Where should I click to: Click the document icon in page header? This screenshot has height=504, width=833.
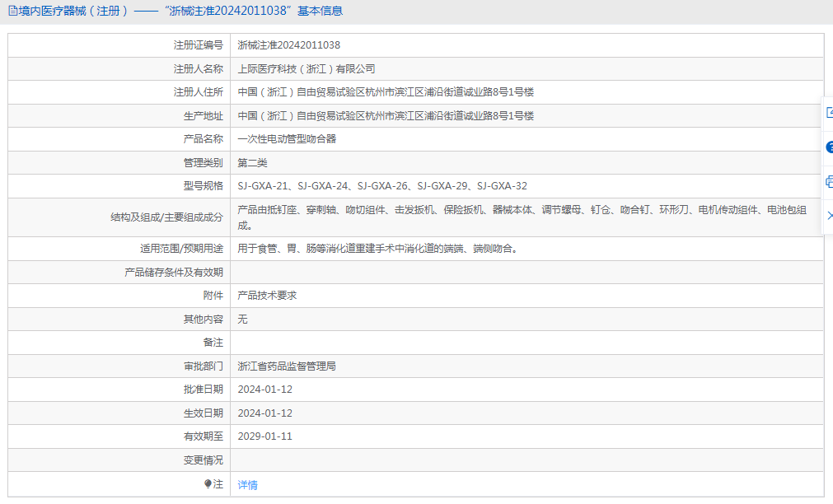coord(12,12)
